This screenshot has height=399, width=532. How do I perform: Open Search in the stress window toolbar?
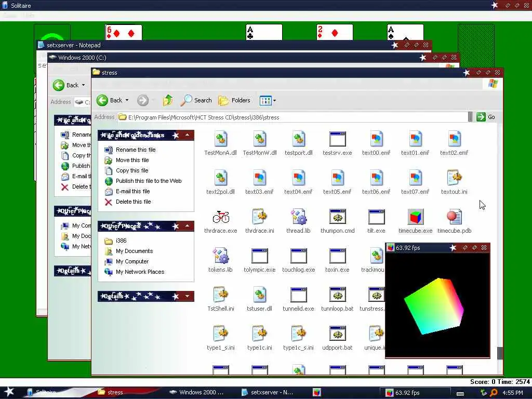coord(196,100)
